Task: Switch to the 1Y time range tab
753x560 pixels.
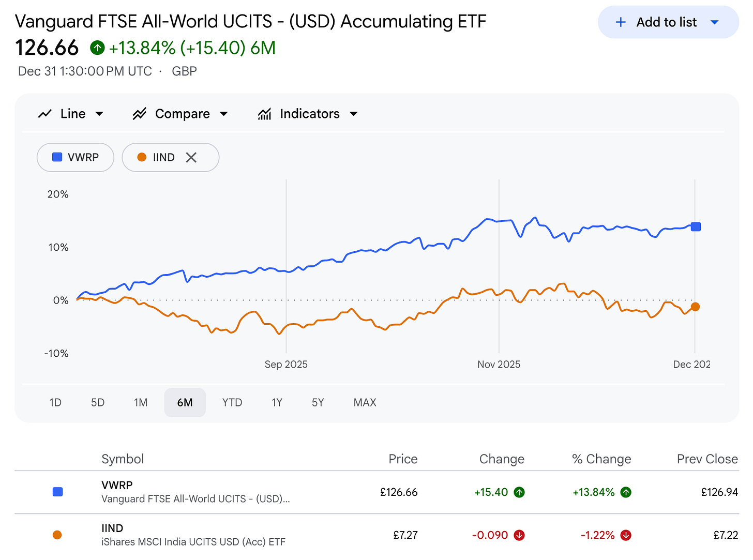Action: pos(277,402)
